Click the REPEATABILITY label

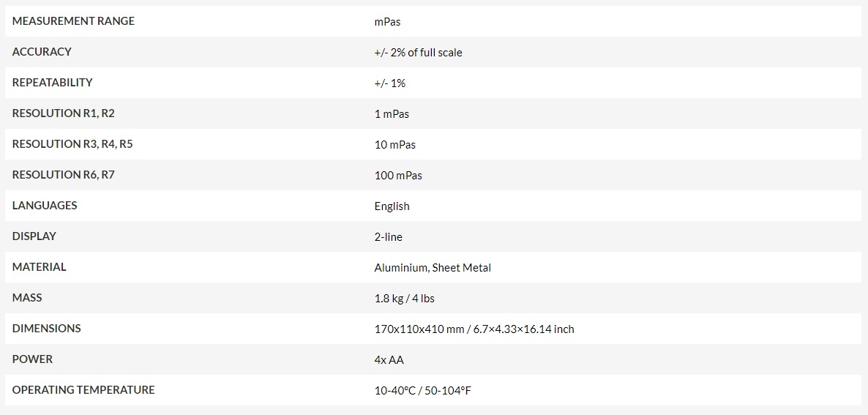coord(52,83)
